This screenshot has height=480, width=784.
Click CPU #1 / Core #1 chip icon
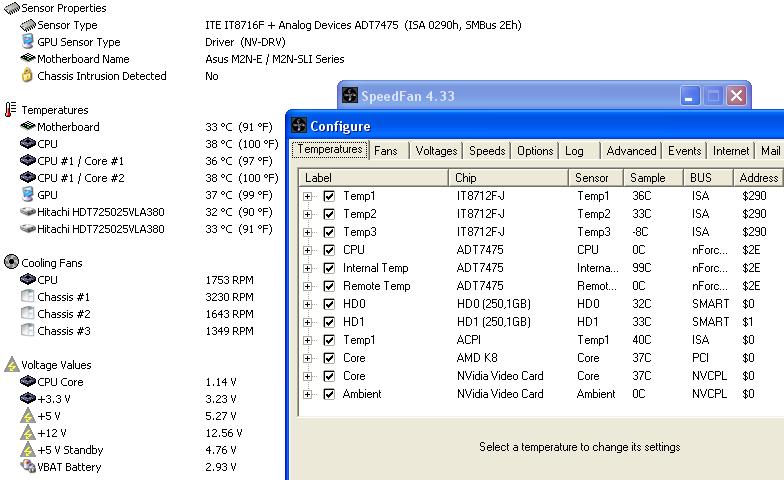click(28, 160)
